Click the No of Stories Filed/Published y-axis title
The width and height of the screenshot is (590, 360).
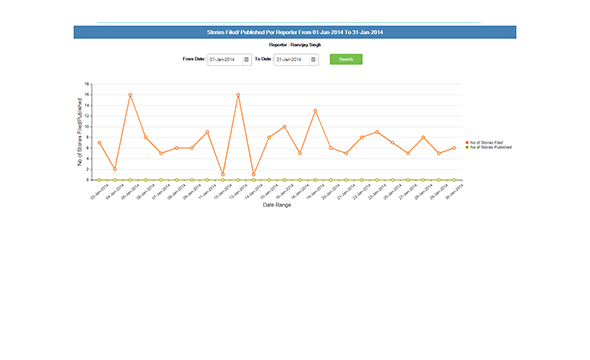[80, 132]
